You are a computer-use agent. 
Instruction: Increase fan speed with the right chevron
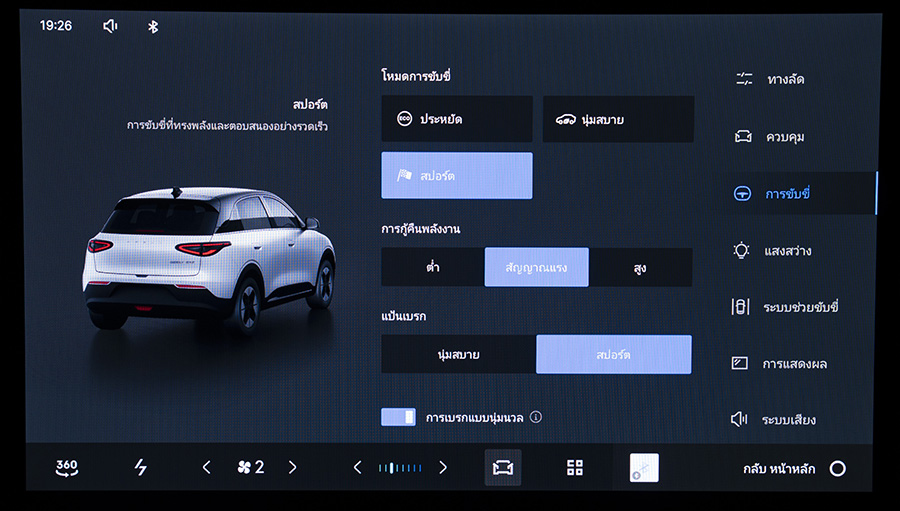[292, 467]
